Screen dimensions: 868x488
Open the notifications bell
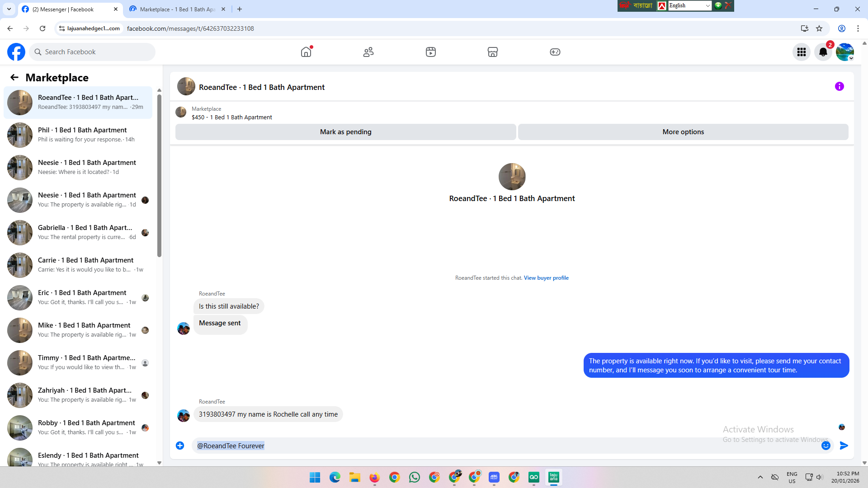tap(823, 52)
